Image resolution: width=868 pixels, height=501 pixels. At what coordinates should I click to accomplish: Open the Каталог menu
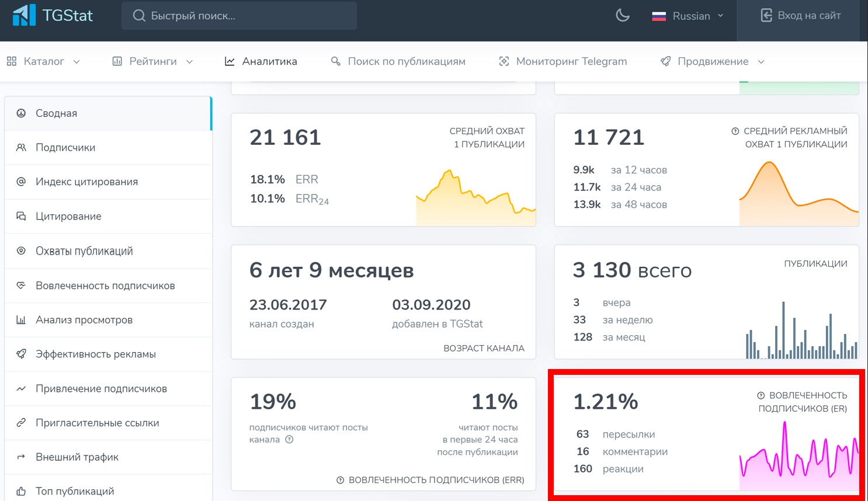(x=44, y=61)
